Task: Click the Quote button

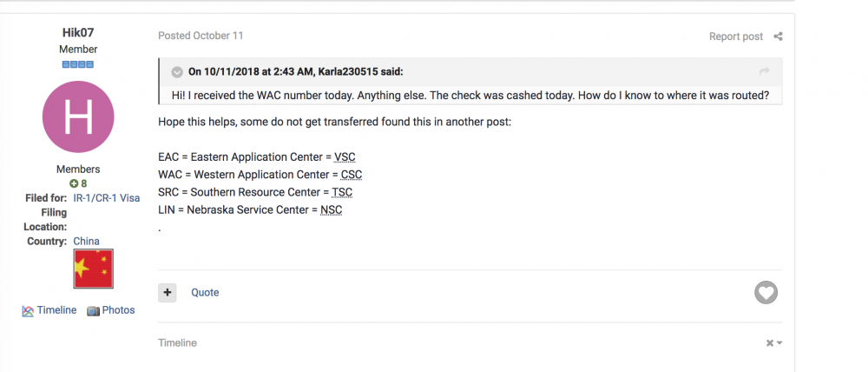Action: (205, 293)
